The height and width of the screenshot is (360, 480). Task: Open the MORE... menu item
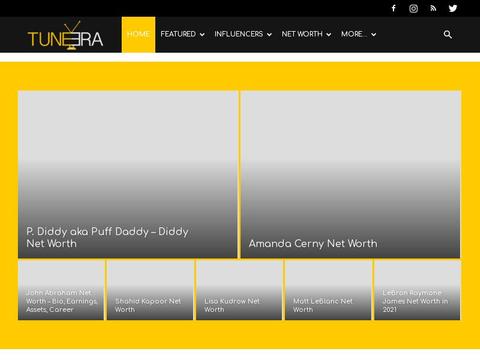pos(354,34)
